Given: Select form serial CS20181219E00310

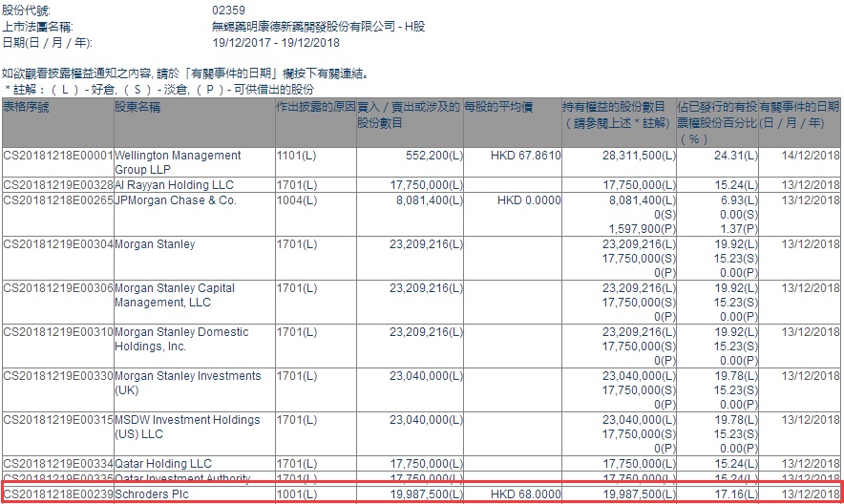Looking at the screenshot, I should tap(58, 333).
